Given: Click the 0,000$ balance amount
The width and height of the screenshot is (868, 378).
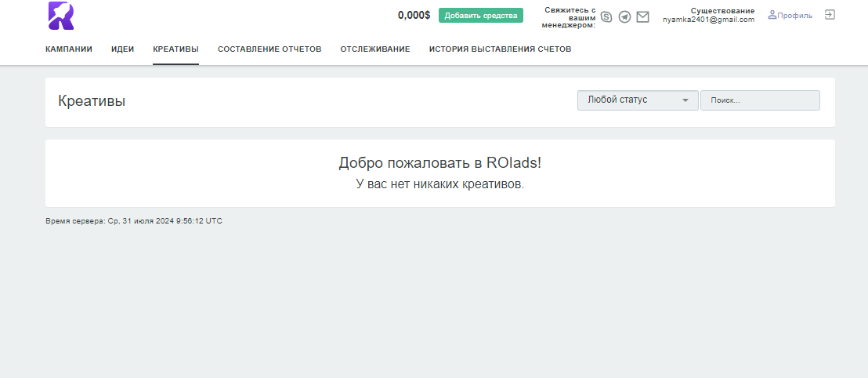Looking at the screenshot, I should point(414,16).
